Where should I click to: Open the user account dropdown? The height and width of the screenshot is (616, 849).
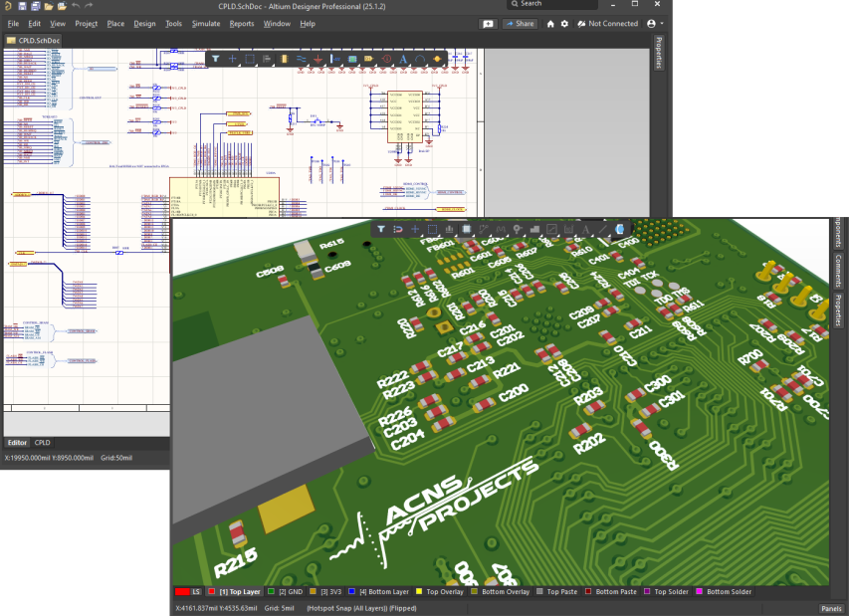click(x=654, y=23)
